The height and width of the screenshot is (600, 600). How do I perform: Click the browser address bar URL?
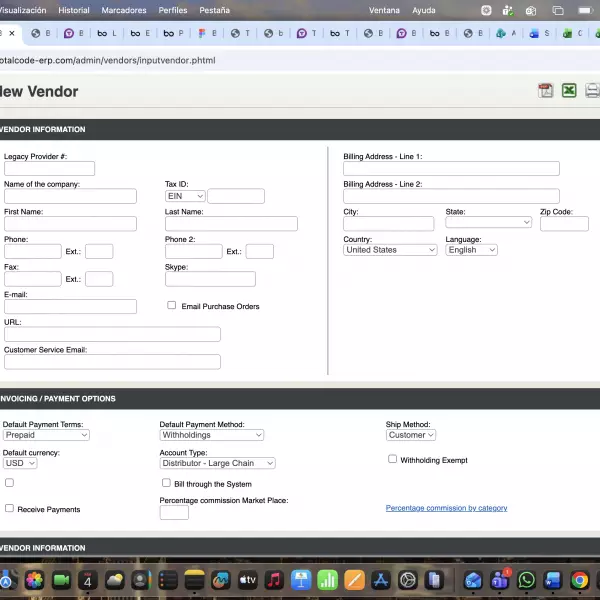108,60
